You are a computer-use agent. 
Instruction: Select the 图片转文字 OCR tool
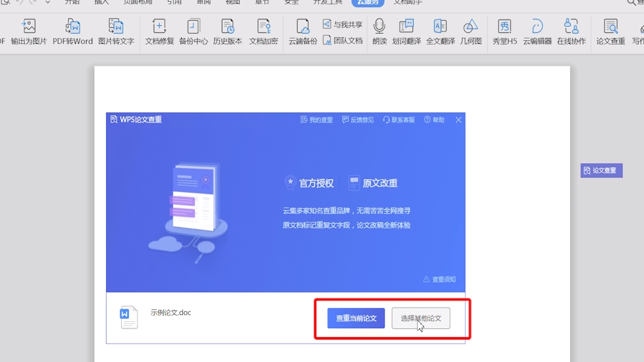click(116, 31)
